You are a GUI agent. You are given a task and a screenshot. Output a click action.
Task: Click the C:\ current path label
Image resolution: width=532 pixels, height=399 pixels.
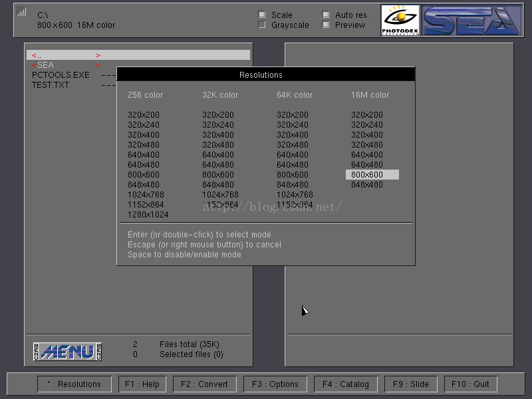pos(43,15)
